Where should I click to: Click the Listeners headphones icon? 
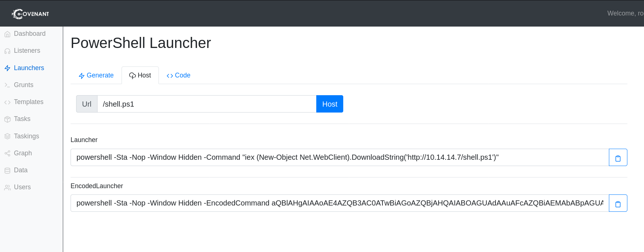(7, 51)
